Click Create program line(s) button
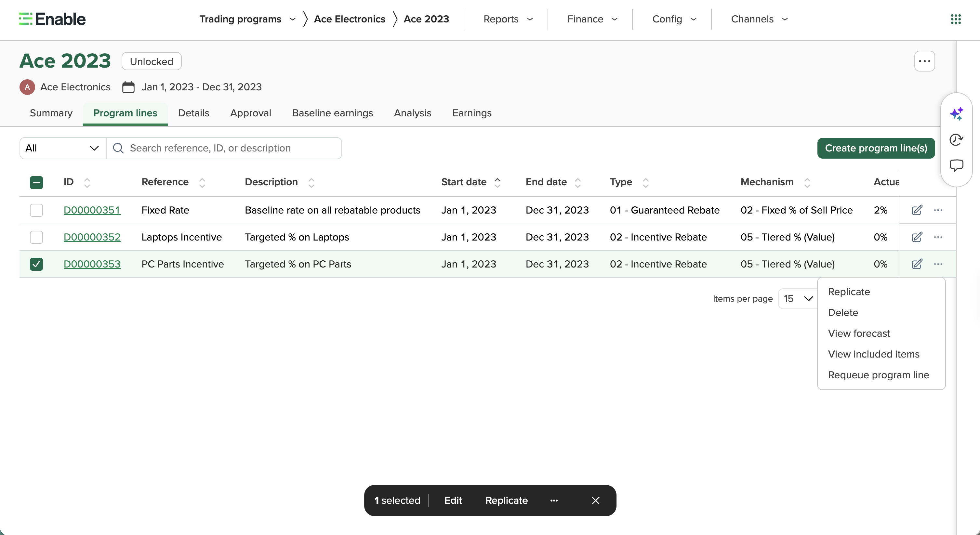The image size is (980, 535). click(x=876, y=148)
